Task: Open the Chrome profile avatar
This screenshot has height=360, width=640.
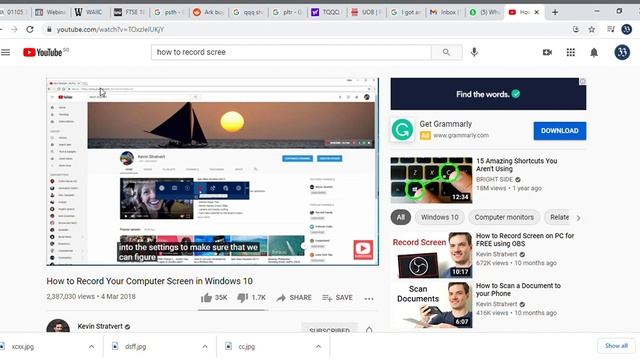Action: [627, 29]
